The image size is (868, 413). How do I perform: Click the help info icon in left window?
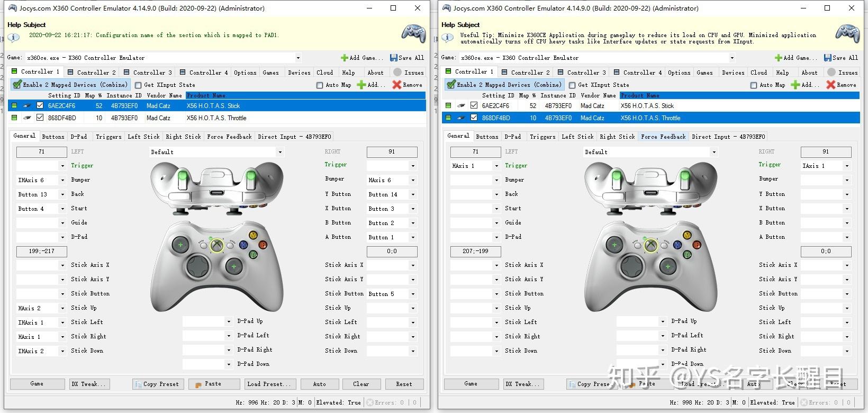pos(14,38)
